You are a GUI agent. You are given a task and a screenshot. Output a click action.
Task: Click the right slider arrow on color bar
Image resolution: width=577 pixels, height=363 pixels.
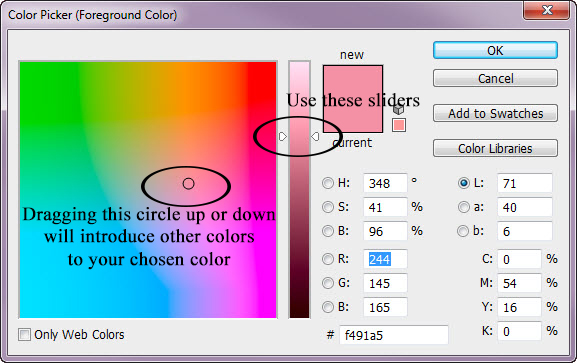(315, 137)
